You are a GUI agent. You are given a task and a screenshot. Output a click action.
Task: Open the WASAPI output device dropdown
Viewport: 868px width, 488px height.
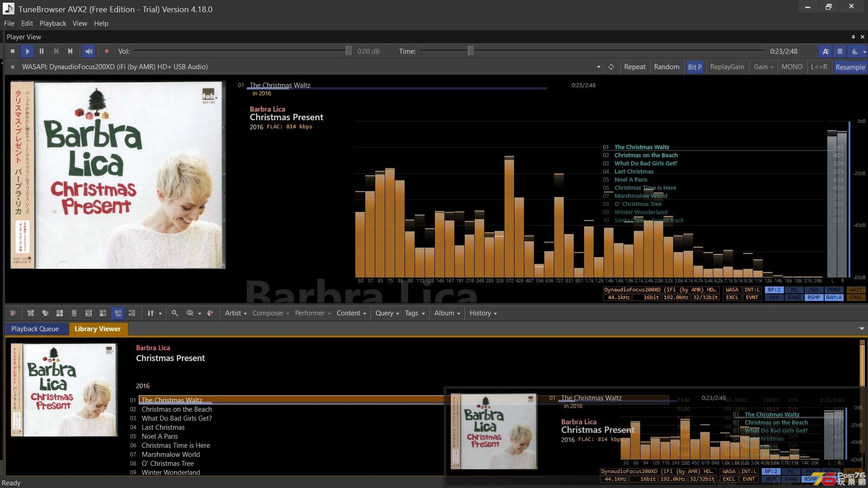tap(599, 67)
